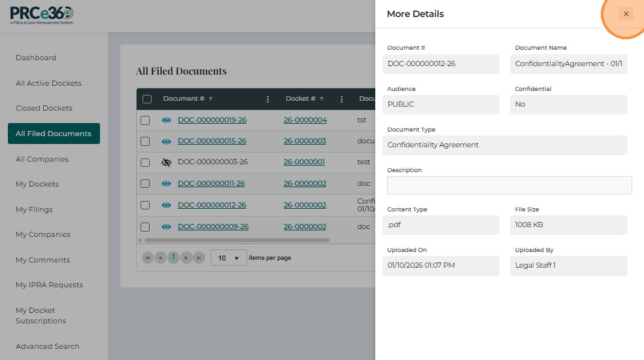The height and width of the screenshot is (360, 644).
Task: Sort by Document # arrow
Action: pyautogui.click(x=211, y=99)
